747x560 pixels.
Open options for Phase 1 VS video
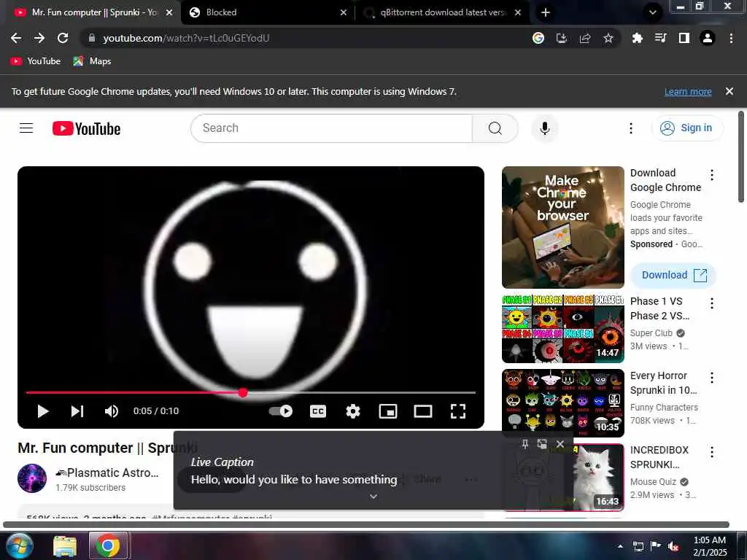(712, 303)
